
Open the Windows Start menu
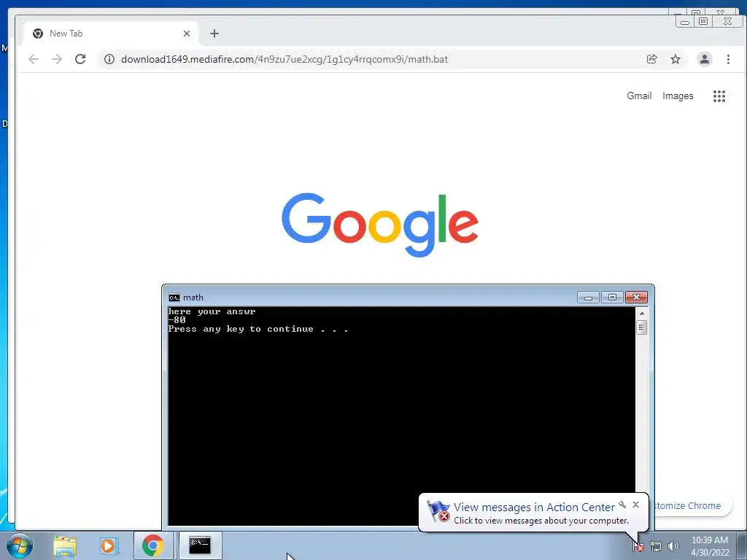pyautogui.click(x=20, y=545)
